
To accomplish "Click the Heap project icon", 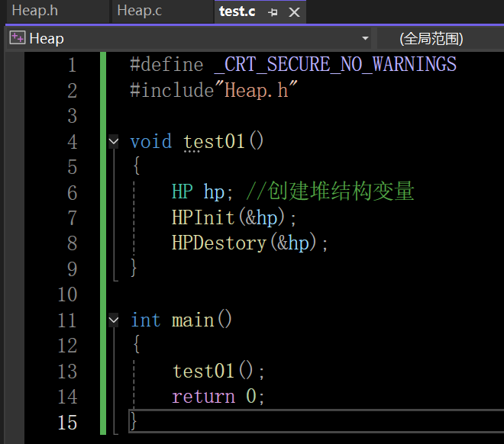I will tap(18, 38).
